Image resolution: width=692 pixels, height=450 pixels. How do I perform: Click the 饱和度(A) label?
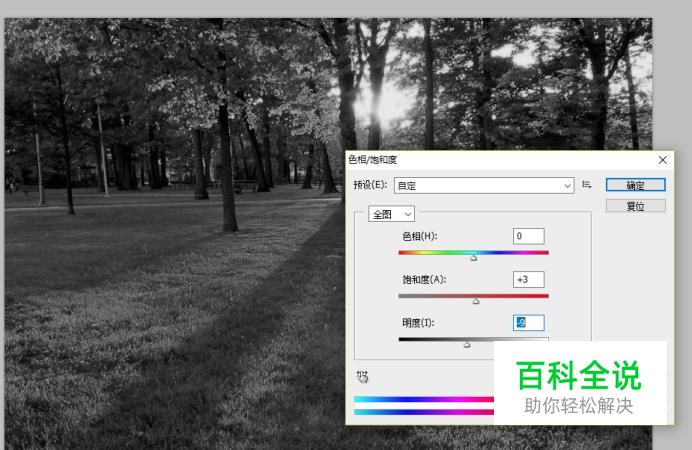tap(424, 279)
